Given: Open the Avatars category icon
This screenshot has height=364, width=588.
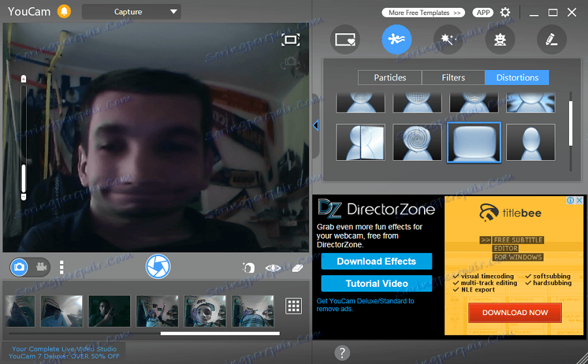Looking at the screenshot, I should tap(500, 39).
